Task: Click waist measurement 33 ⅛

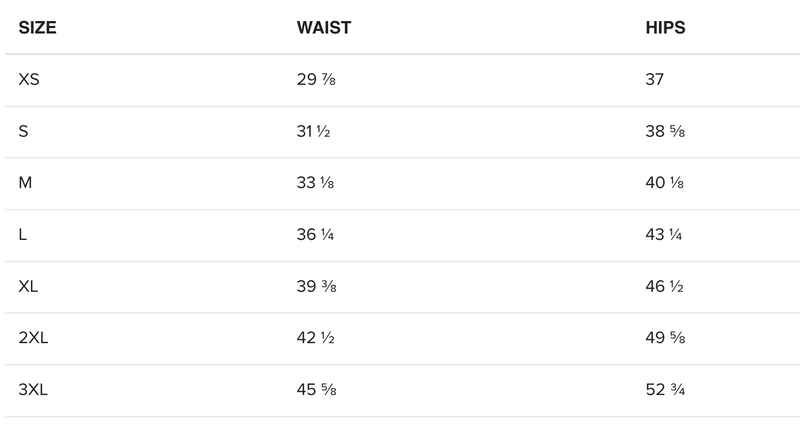Action: 316,183
